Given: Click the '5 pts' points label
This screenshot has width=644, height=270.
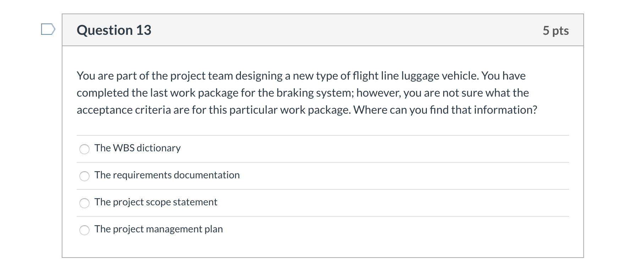Looking at the screenshot, I should pos(555,31).
